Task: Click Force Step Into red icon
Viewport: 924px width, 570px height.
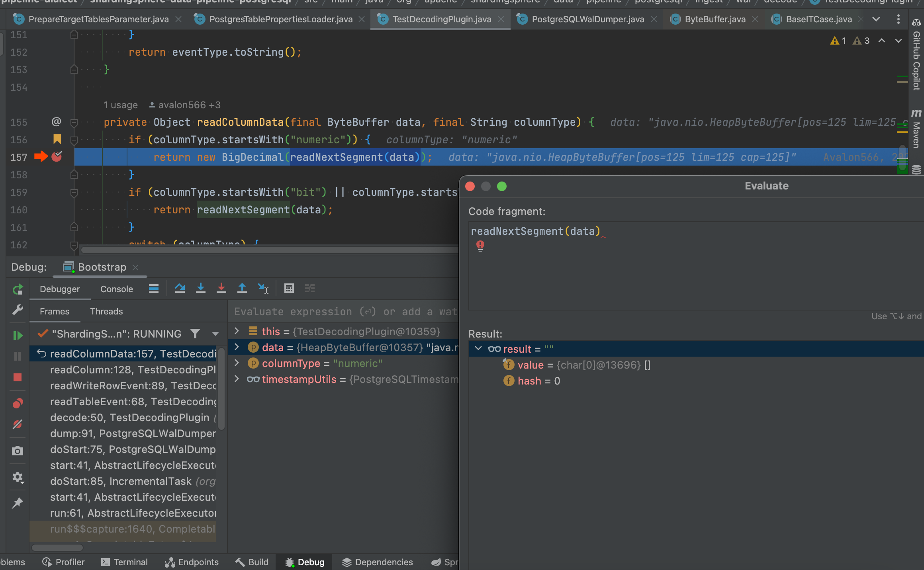Action: (x=221, y=289)
